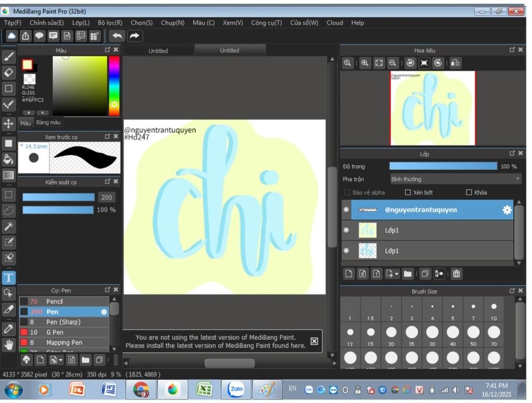Select the Eraser tool
532x403 pixels.
(9, 72)
